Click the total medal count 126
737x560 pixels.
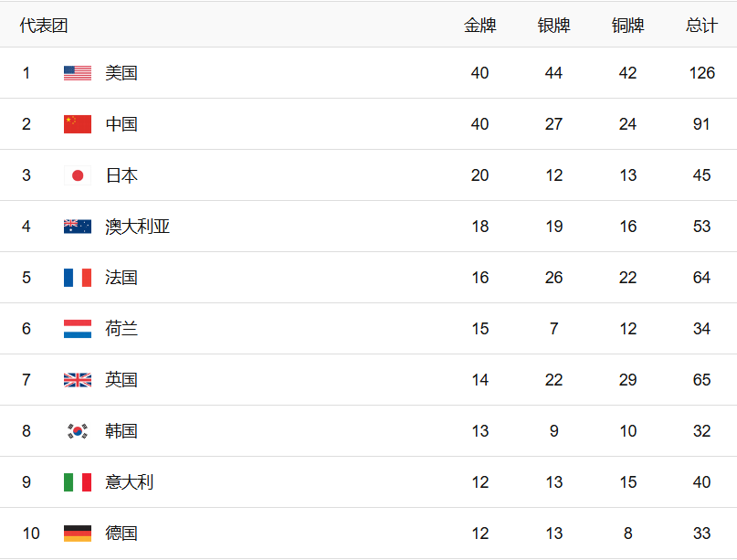point(701,73)
